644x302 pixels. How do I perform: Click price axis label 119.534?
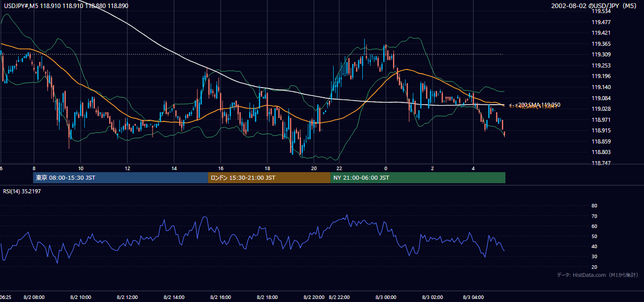pos(602,11)
